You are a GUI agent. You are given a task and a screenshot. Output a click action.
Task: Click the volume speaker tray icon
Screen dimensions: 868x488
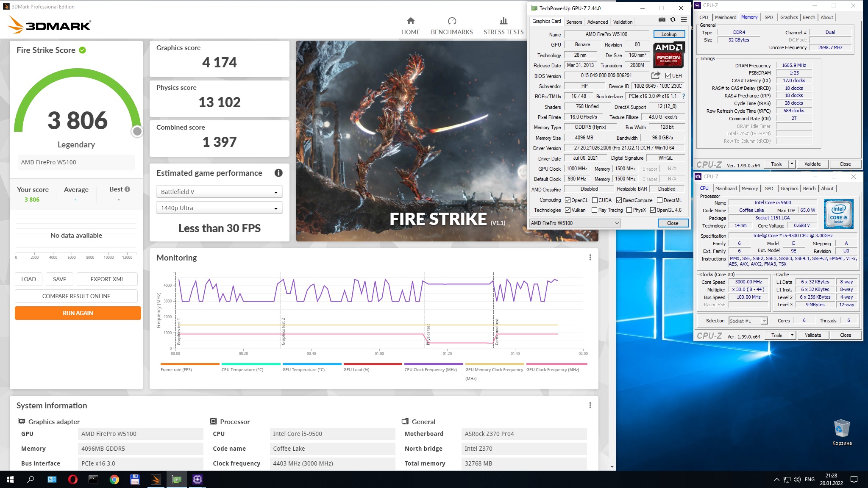[797, 480]
